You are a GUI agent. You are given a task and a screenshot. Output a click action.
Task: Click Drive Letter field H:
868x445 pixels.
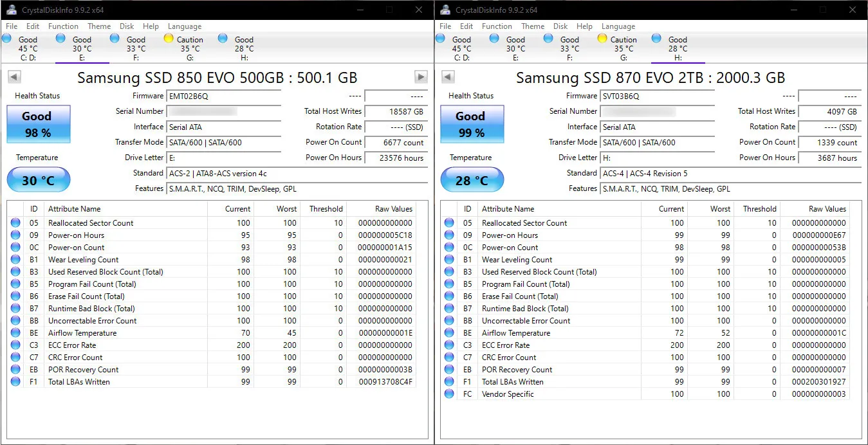click(x=658, y=158)
